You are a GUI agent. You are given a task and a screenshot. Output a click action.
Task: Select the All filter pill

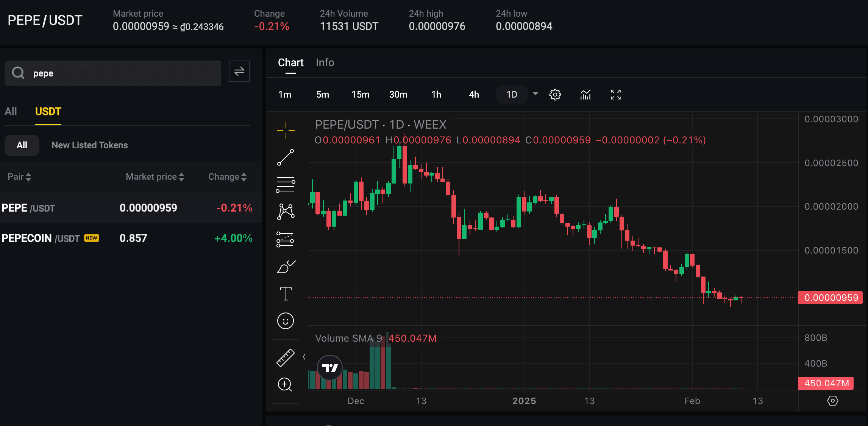pos(22,145)
